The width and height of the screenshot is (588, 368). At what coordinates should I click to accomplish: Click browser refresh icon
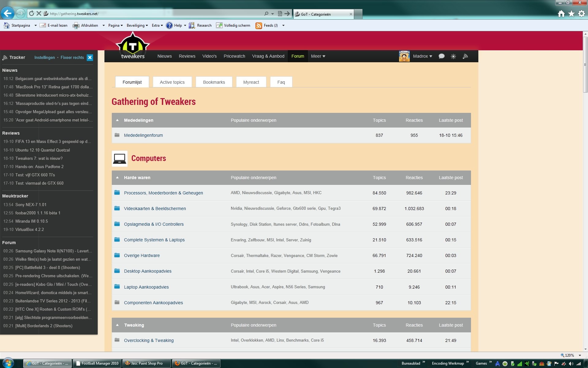tap(31, 13)
